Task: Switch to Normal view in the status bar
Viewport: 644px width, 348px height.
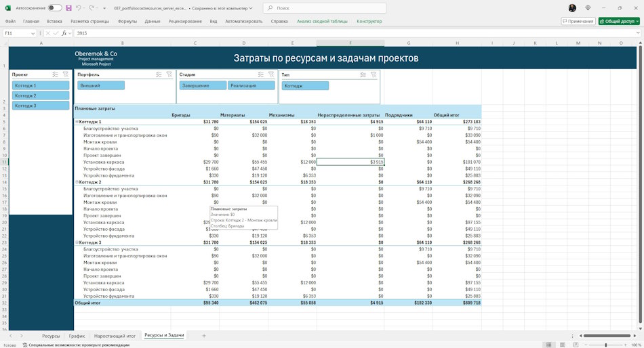Action: pos(548,345)
